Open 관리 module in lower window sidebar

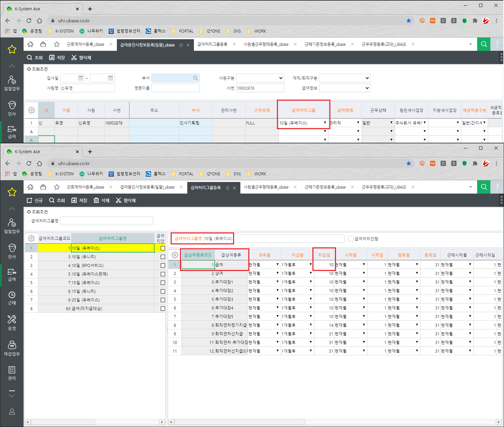tap(12, 373)
